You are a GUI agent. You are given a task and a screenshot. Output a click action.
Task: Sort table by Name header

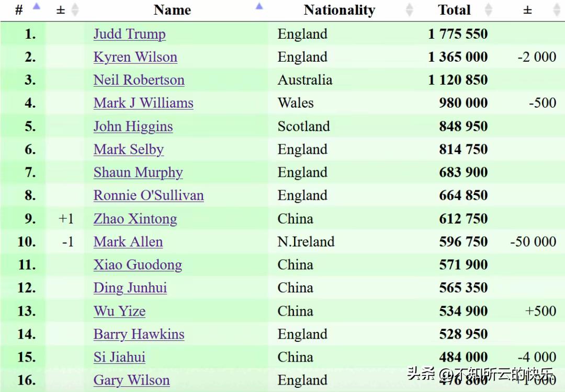pyautogui.click(x=172, y=10)
